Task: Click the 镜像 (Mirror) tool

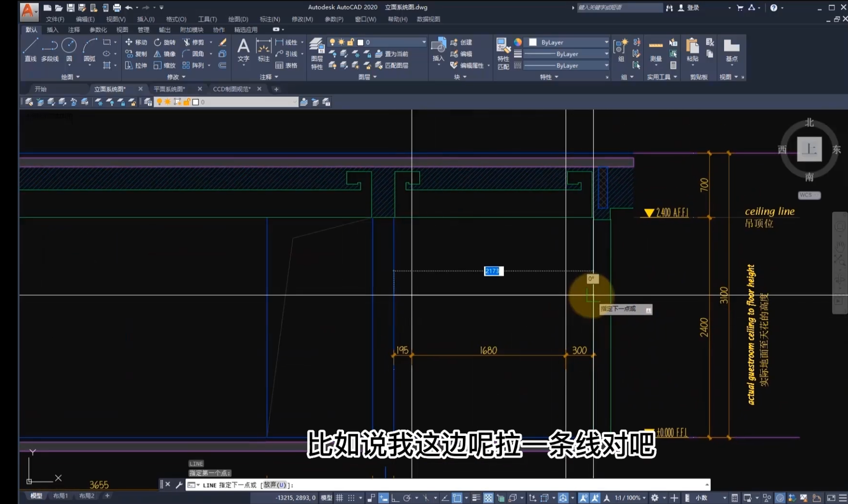Action: click(x=164, y=54)
